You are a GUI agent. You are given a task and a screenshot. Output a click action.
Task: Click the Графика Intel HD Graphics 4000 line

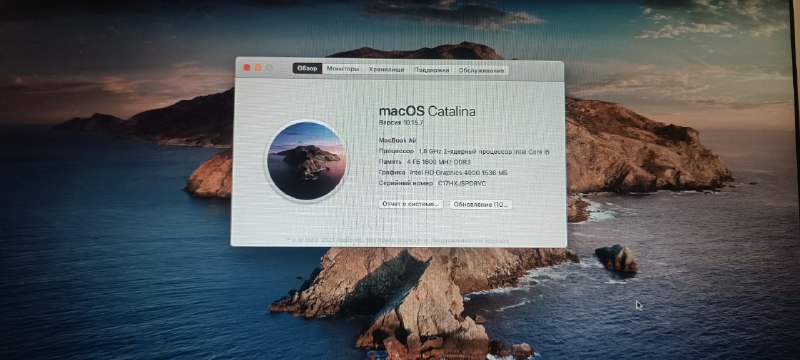point(443,172)
